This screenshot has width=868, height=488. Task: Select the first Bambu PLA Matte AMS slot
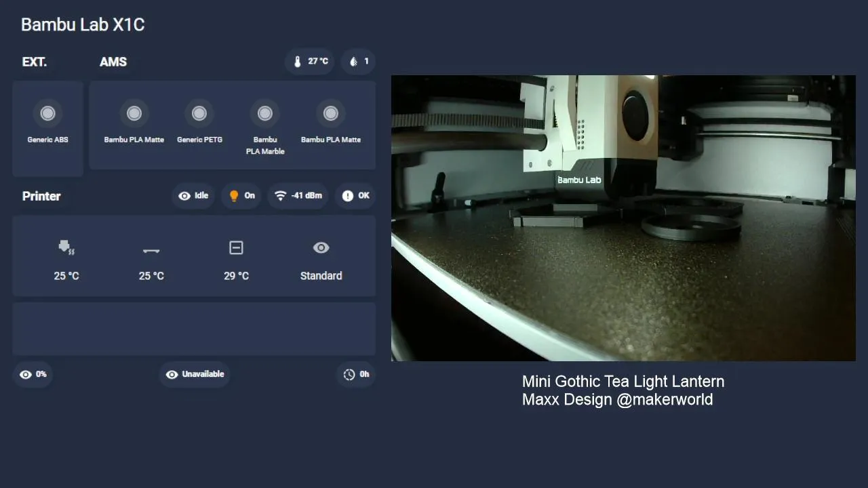click(134, 113)
